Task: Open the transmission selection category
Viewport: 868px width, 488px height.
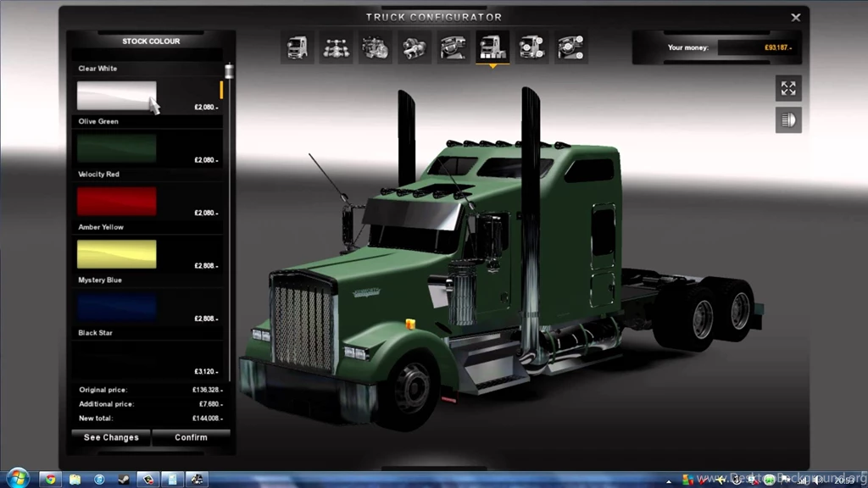Action: 414,47
